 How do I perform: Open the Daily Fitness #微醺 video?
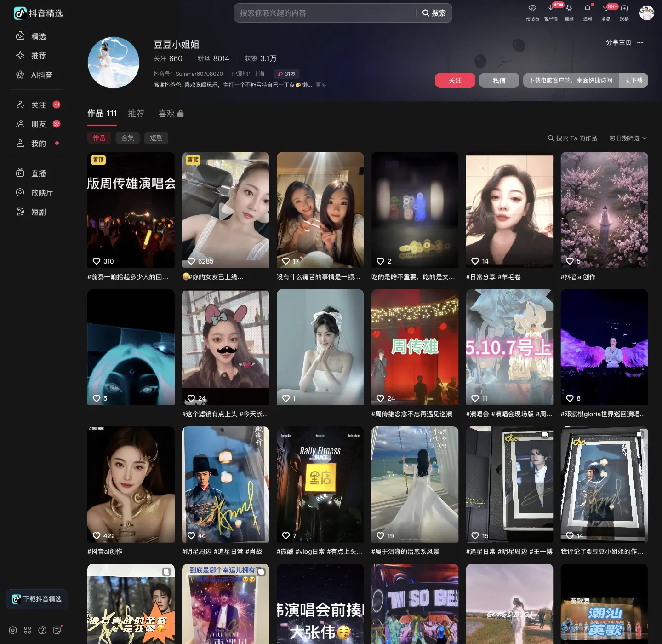pos(320,484)
